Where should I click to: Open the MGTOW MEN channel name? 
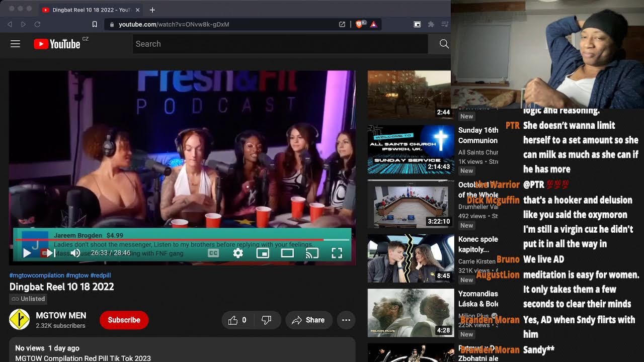(x=61, y=316)
